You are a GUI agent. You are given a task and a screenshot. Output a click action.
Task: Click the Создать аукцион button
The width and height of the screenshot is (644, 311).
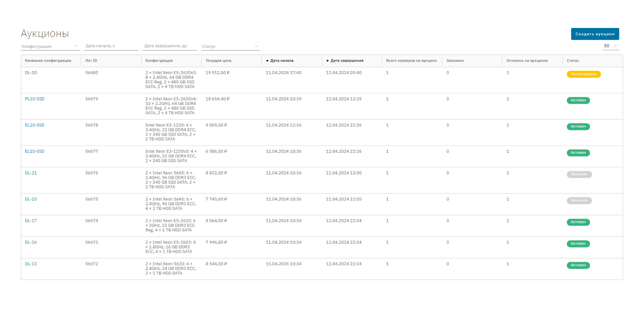595,34
